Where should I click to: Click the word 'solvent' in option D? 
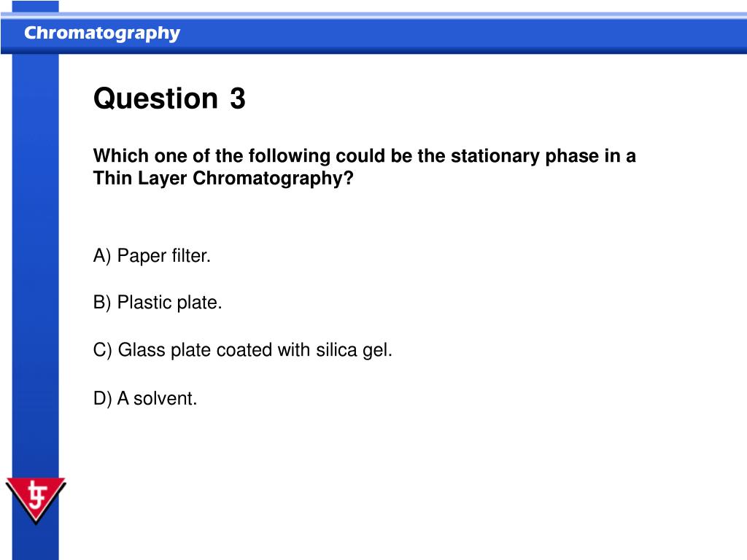point(164,399)
